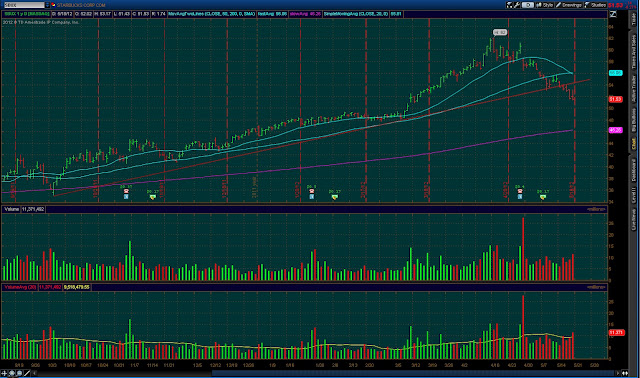Click the share chart icon beside wrench
The height and width of the screenshot is (378, 640).
click(x=509, y=5)
